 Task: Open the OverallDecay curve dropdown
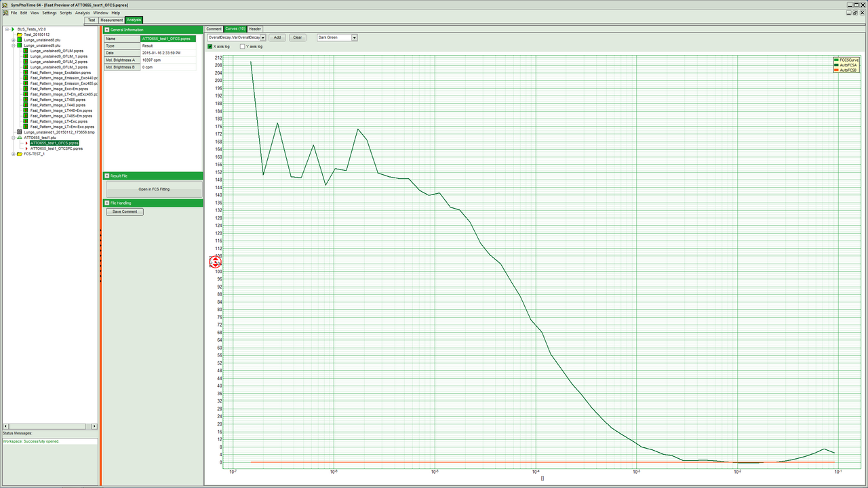pos(263,38)
